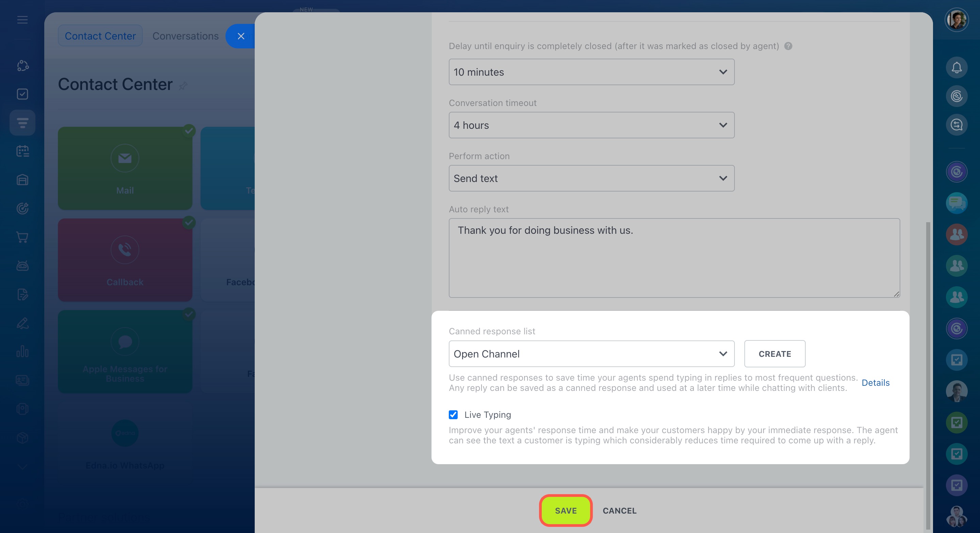980x533 pixels.
Task: Open the shopping cart icon in left sidebar
Action: coord(22,237)
